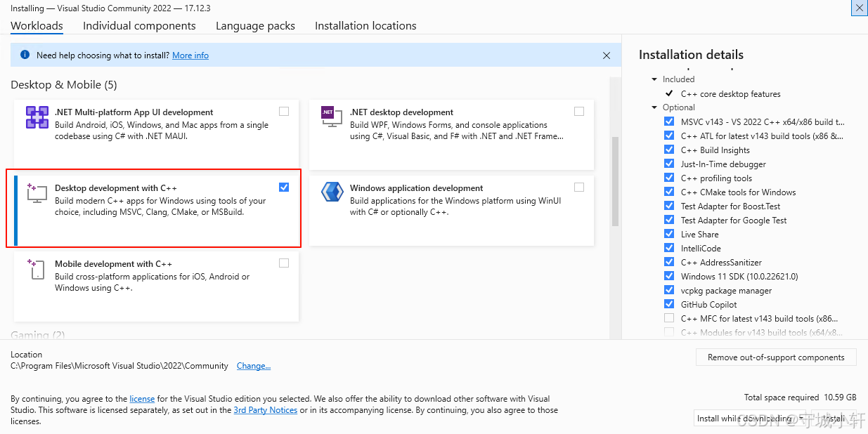This screenshot has height=434, width=868.
Task: Disable Test Adapter for Boost.Test
Action: pyautogui.click(x=669, y=206)
